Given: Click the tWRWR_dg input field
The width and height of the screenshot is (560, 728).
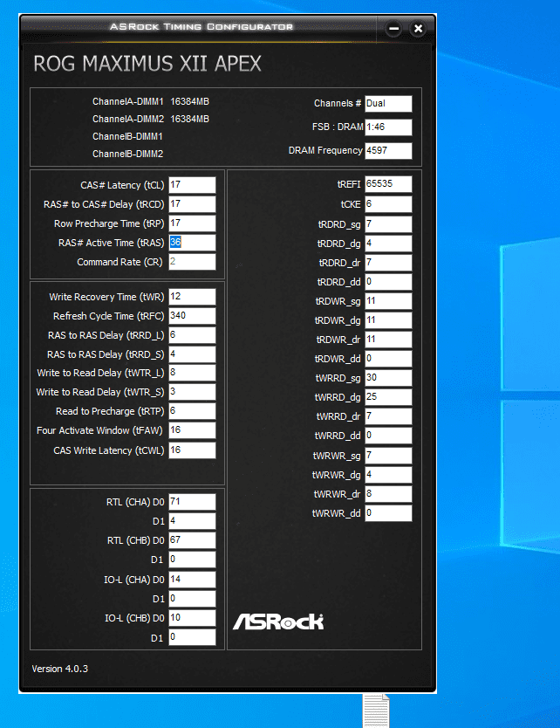Looking at the screenshot, I should coord(388,475).
